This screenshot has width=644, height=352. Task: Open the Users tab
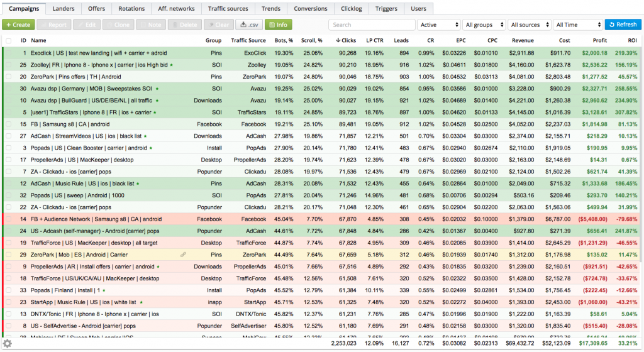[x=418, y=9]
